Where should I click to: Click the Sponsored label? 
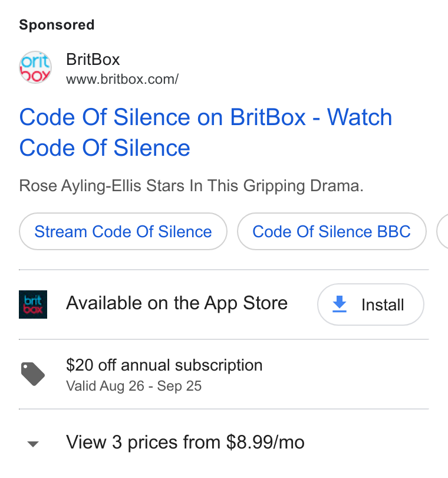point(57,25)
